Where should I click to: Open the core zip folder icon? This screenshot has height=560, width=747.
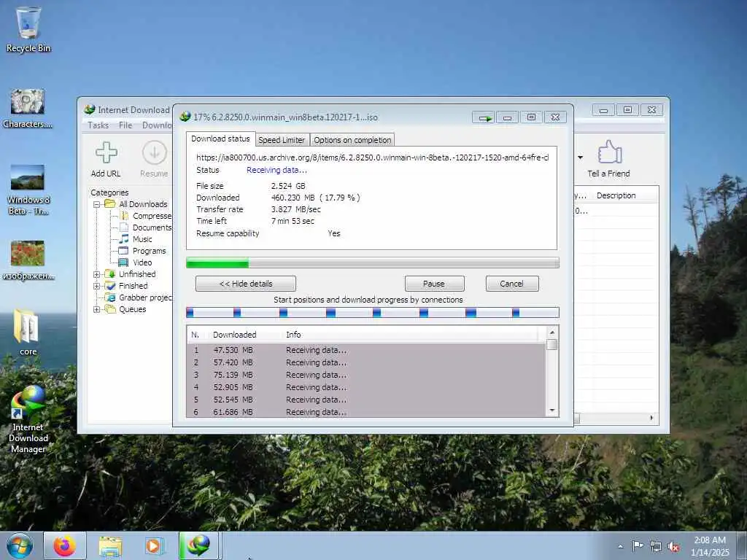point(28,332)
